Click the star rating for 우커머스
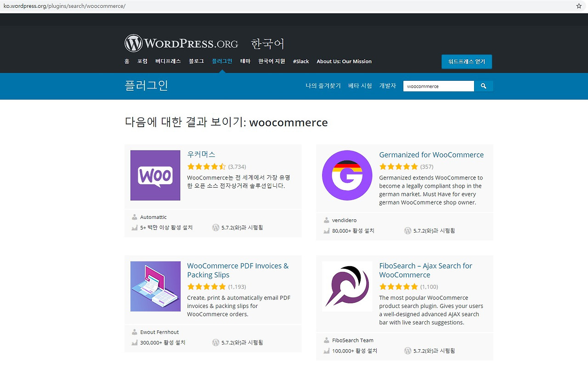The height and width of the screenshot is (368, 588). coord(207,167)
